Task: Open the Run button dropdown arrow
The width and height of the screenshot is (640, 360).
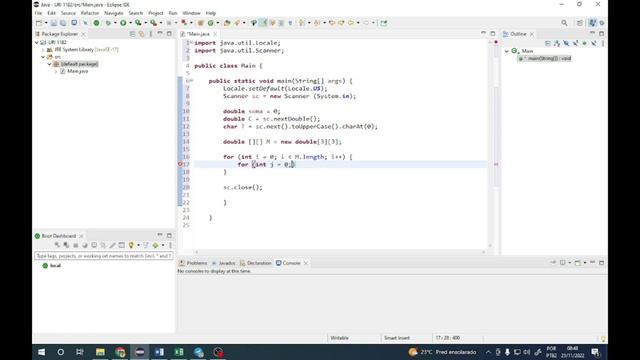Action: click(130, 23)
